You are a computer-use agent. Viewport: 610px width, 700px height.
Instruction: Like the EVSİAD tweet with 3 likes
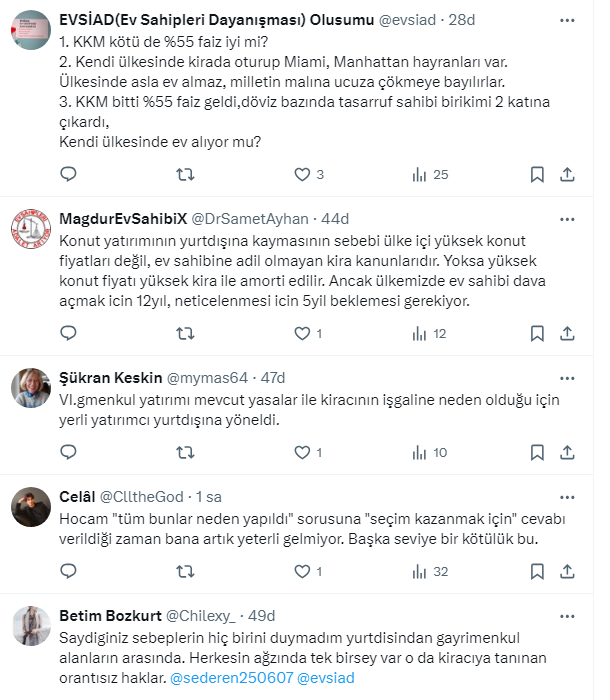tap(302, 174)
